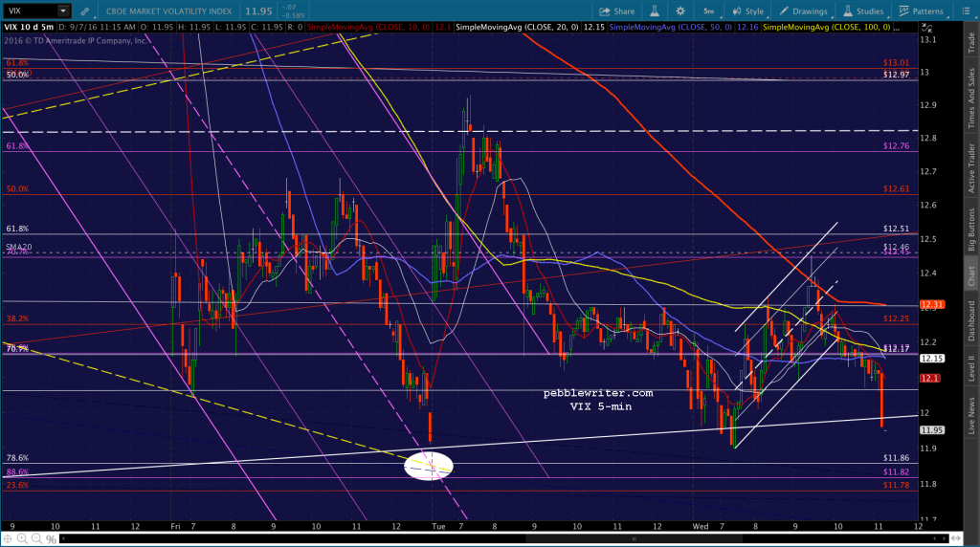Click the symbol link chain icon
Image resolution: width=980 pixels, height=547 pixels.
click(x=84, y=11)
